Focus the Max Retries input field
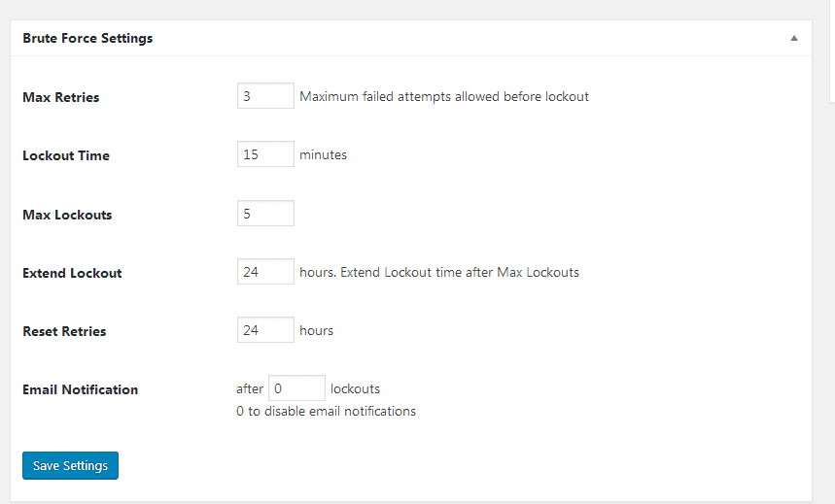 265,96
